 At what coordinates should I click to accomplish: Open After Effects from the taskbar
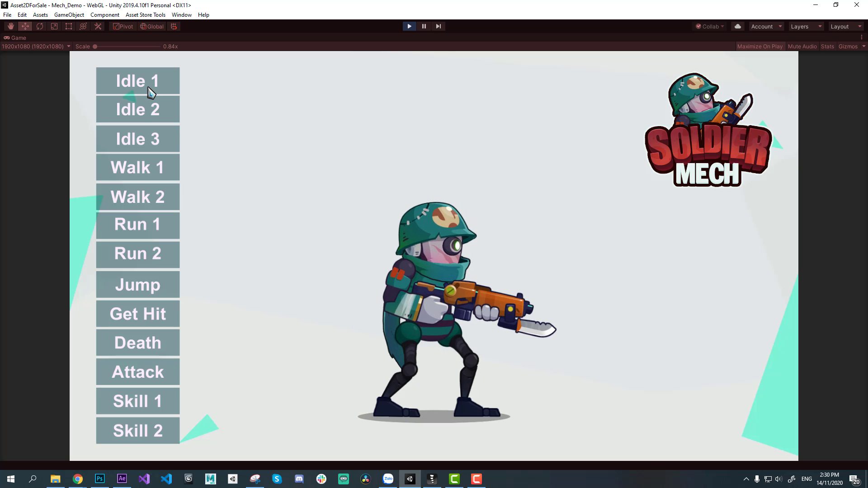click(x=122, y=479)
